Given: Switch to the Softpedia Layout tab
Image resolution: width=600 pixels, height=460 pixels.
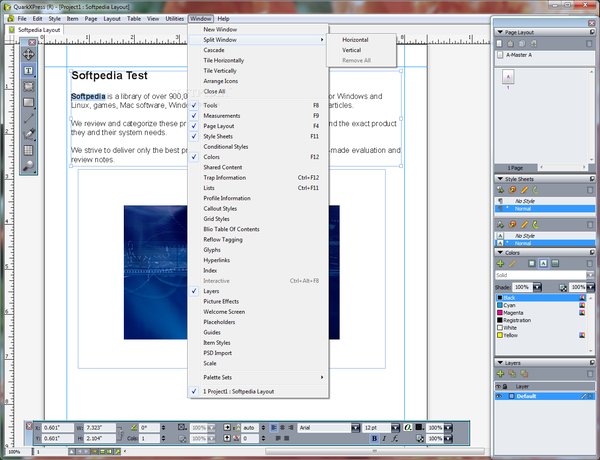Looking at the screenshot, I should tap(41, 30).
